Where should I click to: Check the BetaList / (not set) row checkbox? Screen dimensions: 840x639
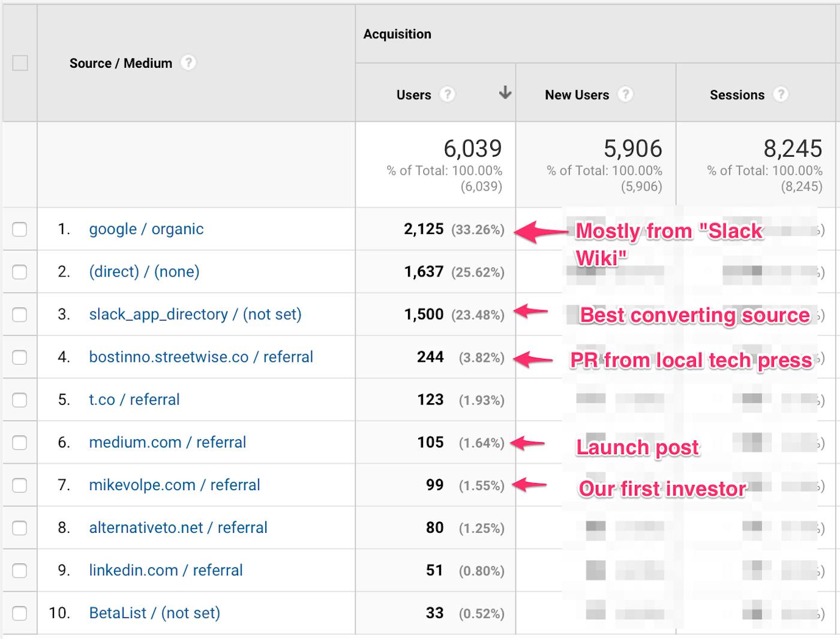point(20,613)
